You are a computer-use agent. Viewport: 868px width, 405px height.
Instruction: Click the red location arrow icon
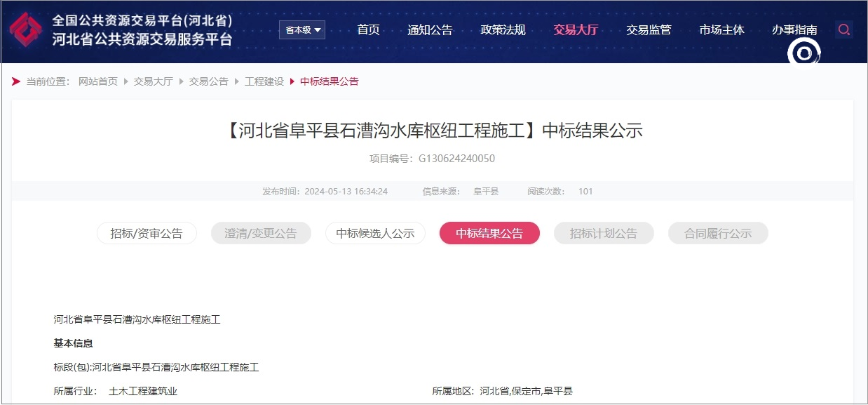point(16,81)
